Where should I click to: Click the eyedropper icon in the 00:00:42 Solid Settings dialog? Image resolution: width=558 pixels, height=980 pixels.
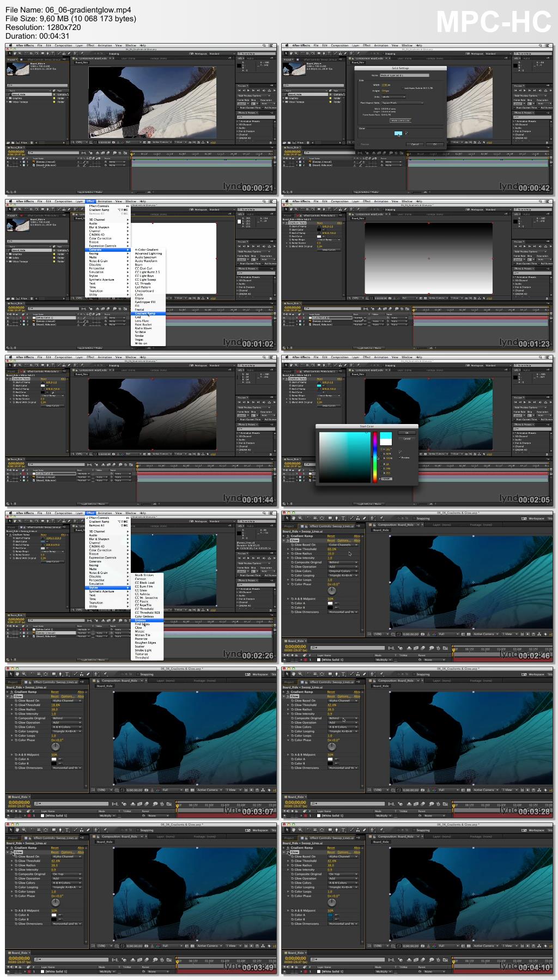pyautogui.click(x=407, y=133)
